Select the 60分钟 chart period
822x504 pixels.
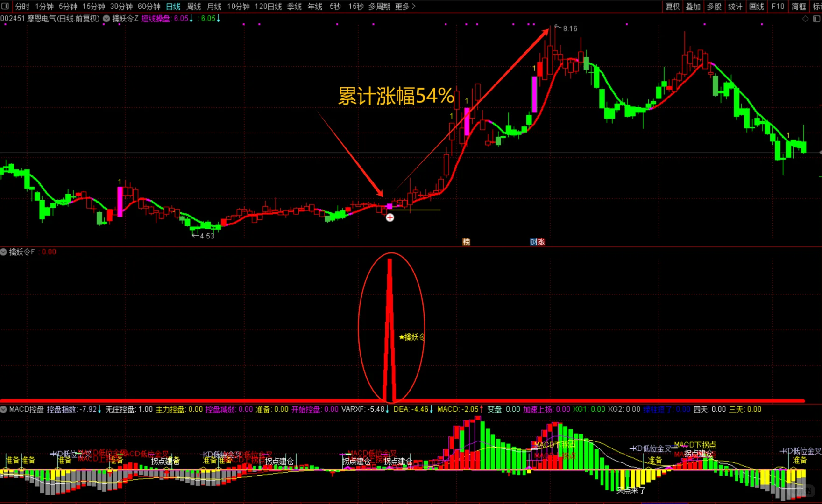(x=149, y=7)
